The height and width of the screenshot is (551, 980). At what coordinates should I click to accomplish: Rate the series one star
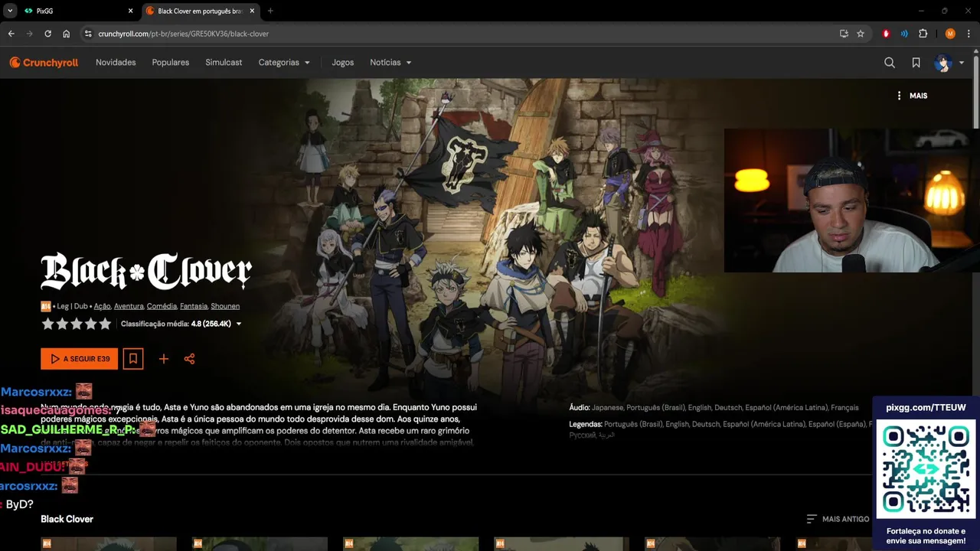[47, 324]
